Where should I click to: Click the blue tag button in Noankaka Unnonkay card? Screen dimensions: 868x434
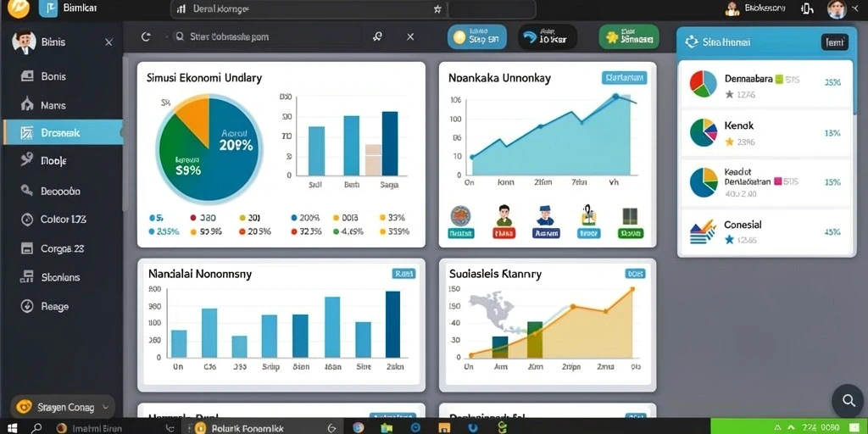(x=624, y=78)
